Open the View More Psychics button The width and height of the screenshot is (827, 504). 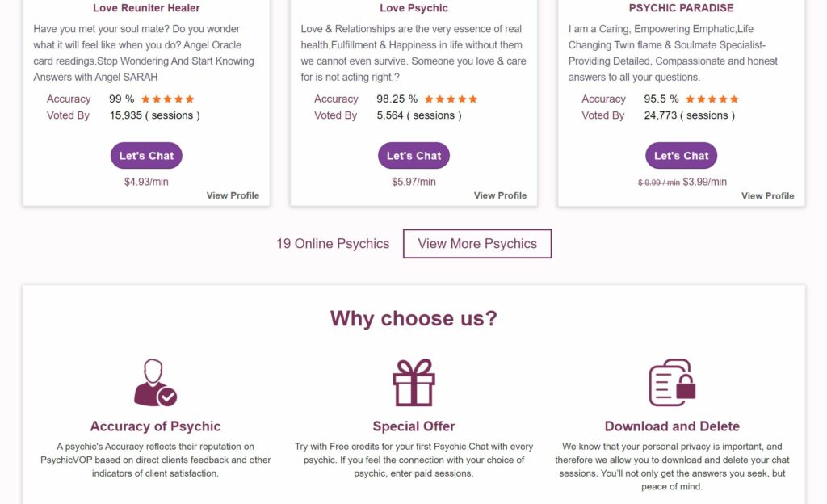pyautogui.click(x=477, y=244)
